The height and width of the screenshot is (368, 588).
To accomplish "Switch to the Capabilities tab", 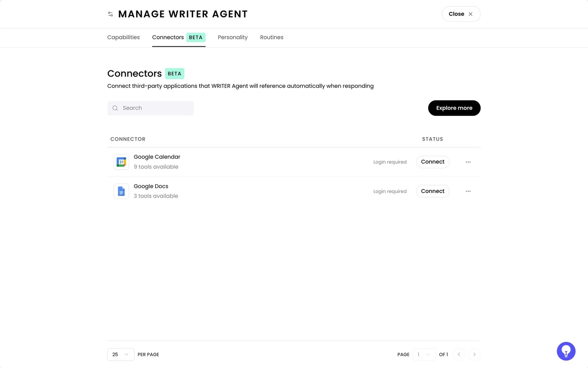I will point(123,37).
